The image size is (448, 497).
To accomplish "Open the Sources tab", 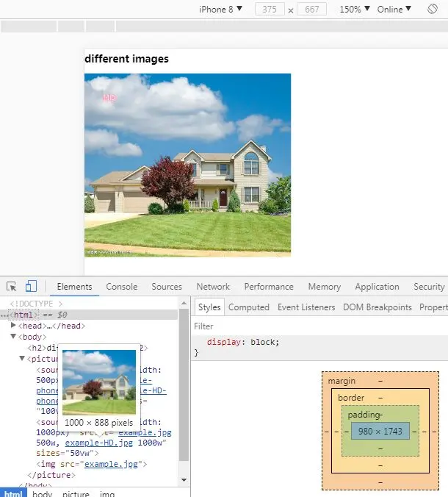I will (x=167, y=287).
